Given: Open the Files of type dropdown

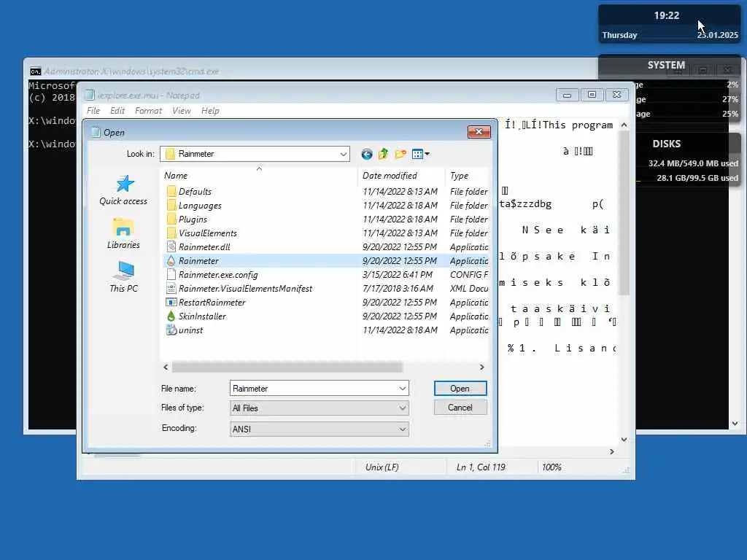Looking at the screenshot, I should point(403,408).
